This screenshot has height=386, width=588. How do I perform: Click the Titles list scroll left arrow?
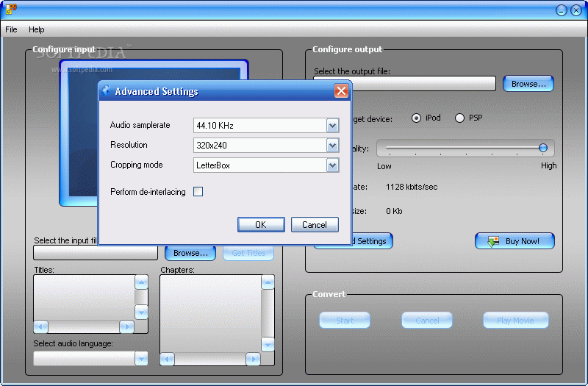coord(40,326)
